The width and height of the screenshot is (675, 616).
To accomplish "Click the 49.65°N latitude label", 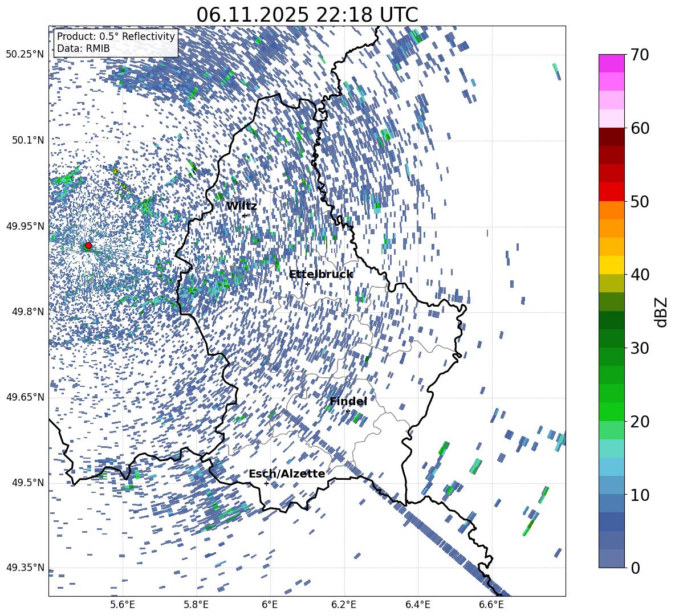I will pyautogui.click(x=25, y=397).
